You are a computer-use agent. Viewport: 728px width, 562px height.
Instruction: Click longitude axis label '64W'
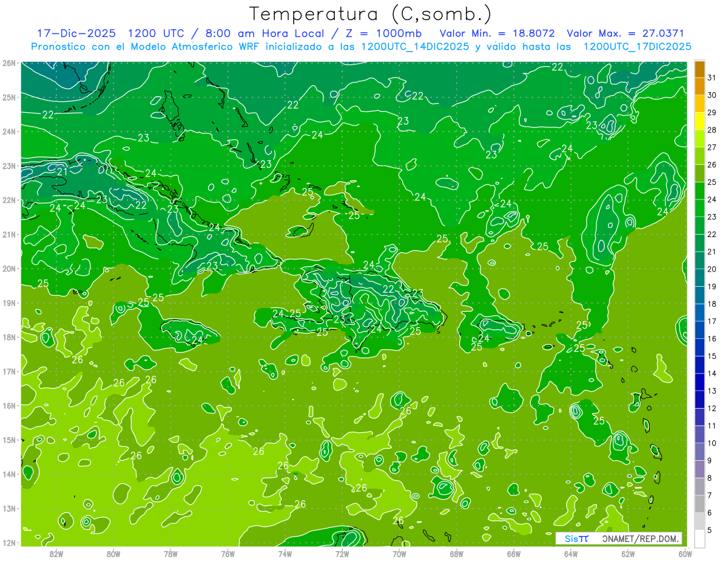[571, 554]
